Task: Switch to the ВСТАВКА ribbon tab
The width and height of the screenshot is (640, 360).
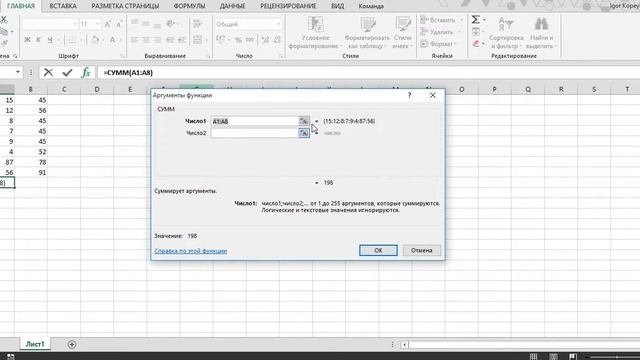Action: (x=63, y=6)
